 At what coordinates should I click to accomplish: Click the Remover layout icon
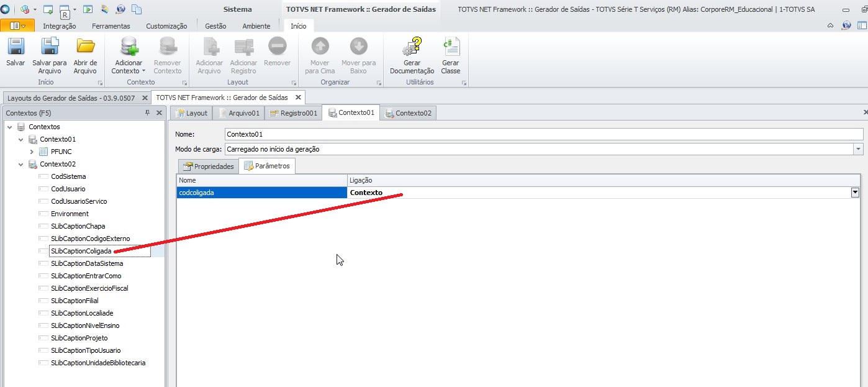pyautogui.click(x=277, y=47)
